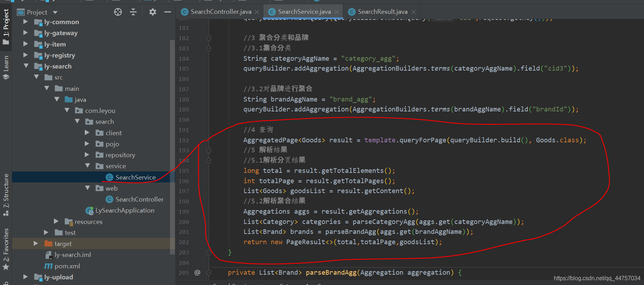Close the SearchService.java tab

coord(336,12)
